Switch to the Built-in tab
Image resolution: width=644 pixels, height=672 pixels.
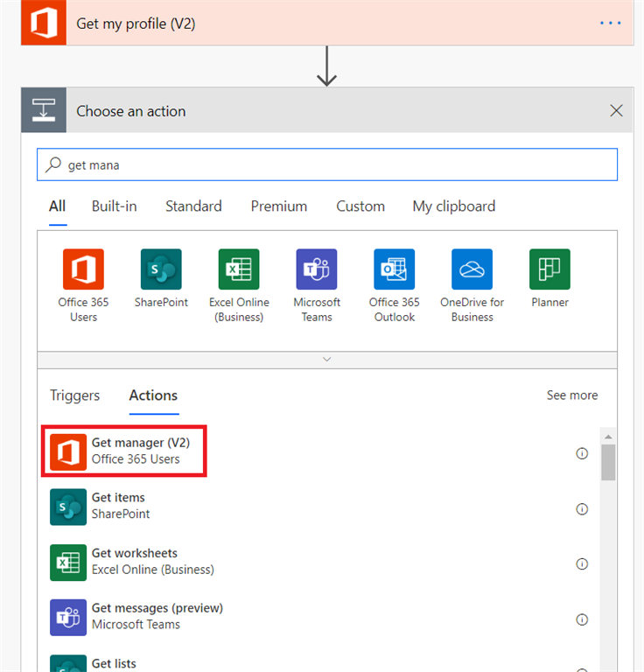(114, 206)
